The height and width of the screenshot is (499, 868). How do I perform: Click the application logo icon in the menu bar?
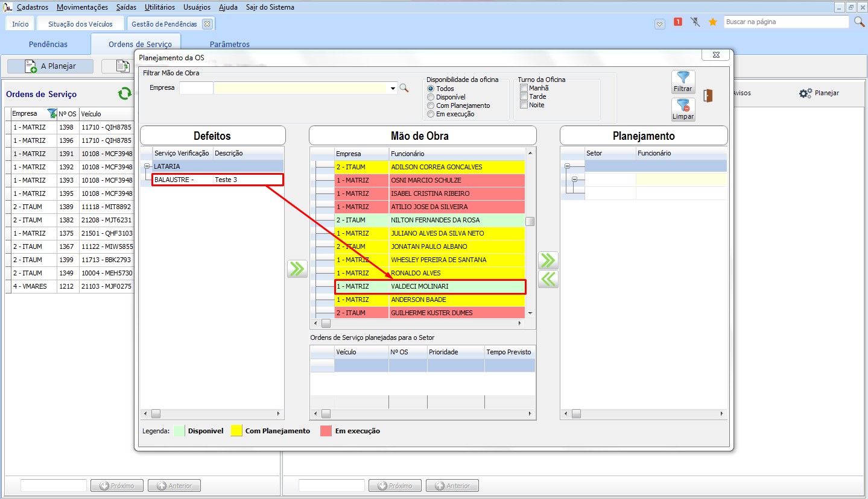(x=8, y=7)
